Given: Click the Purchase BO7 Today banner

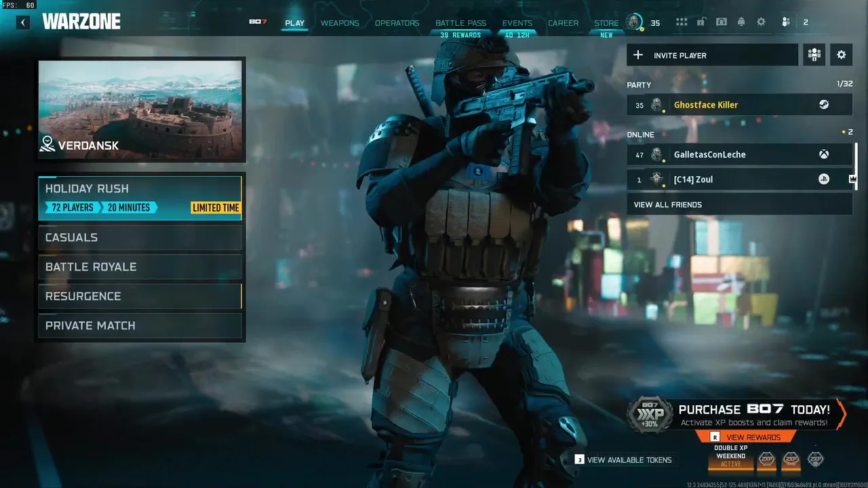Looking at the screenshot, I should (x=736, y=414).
